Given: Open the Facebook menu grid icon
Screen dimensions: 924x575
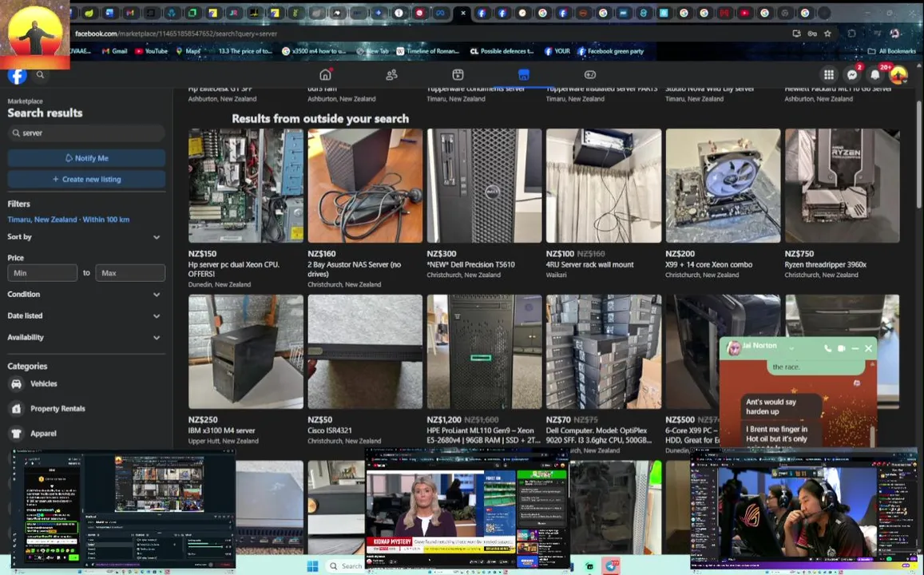Looking at the screenshot, I should 828,75.
